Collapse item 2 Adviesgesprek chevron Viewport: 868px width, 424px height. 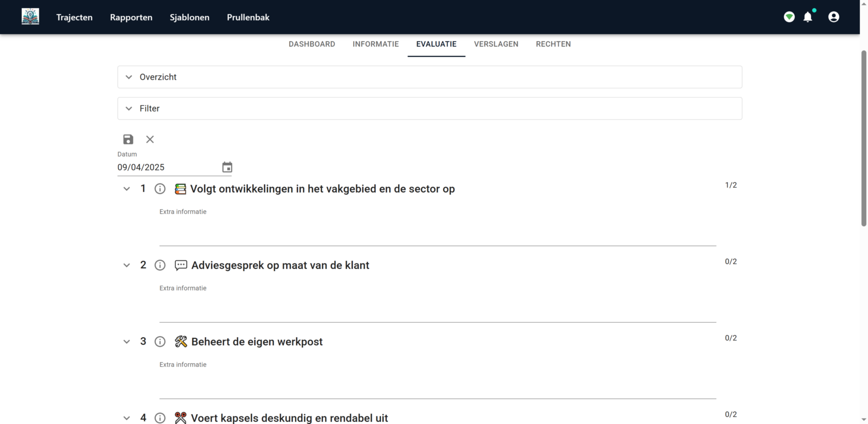click(126, 265)
